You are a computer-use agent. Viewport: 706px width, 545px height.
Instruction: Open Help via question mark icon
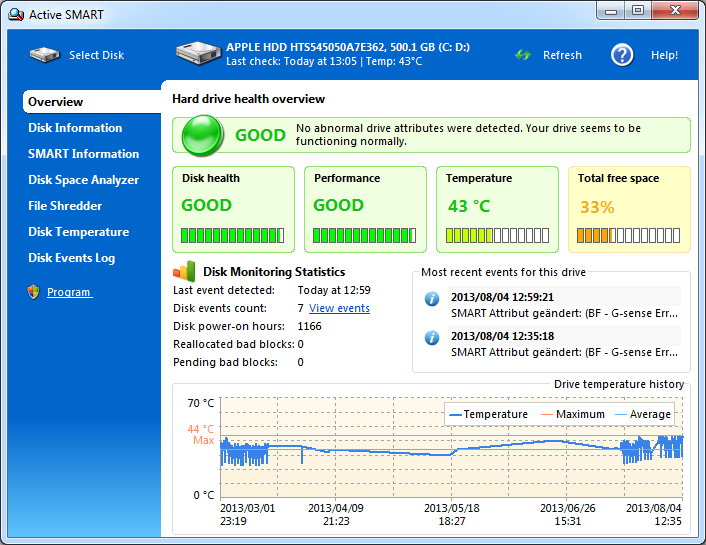(x=622, y=55)
